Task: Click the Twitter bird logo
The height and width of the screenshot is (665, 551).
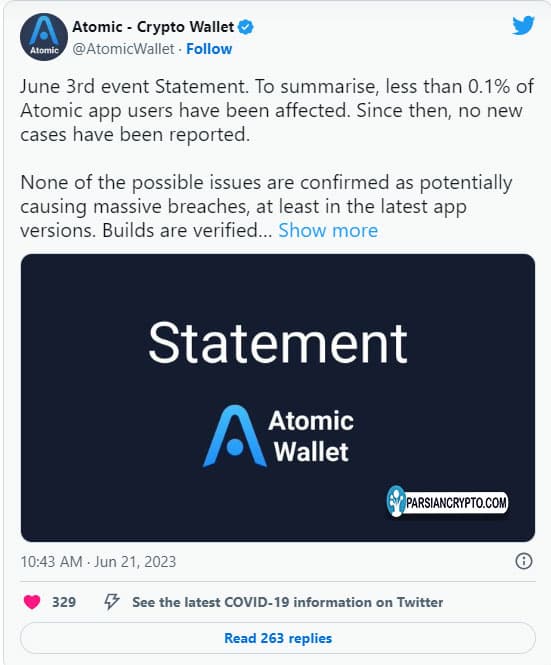Action: pyautogui.click(x=523, y=26)
